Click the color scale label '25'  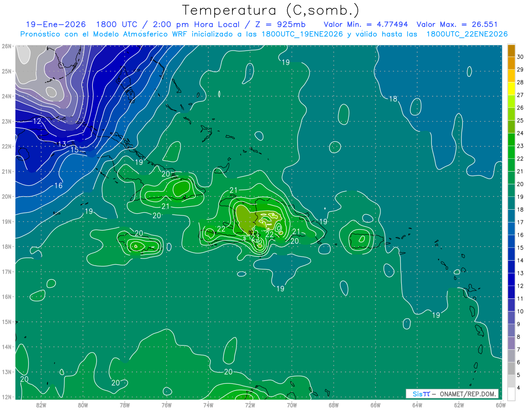520,120
